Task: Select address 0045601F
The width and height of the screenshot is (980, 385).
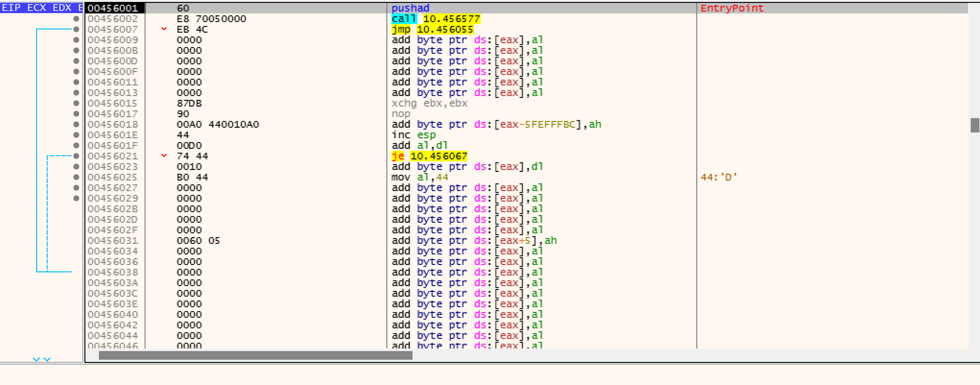Action: 112,146
